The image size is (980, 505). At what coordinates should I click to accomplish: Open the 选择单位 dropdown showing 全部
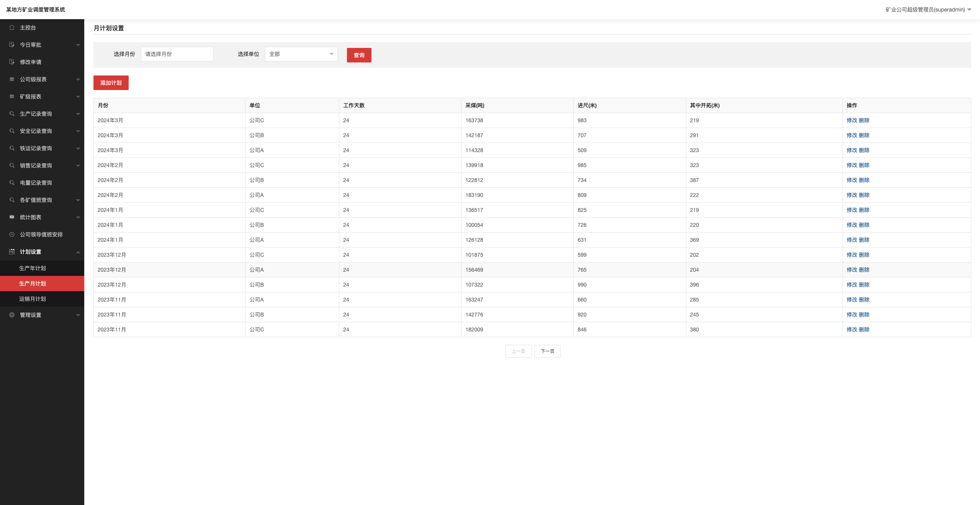[x=301, y=54]
